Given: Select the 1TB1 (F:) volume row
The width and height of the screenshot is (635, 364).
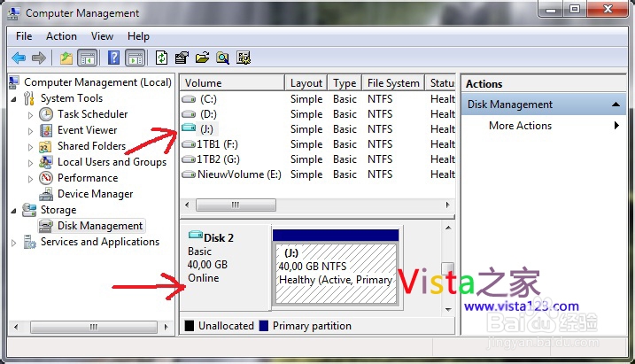Looking at the screenshot, I should click(318, 144).
